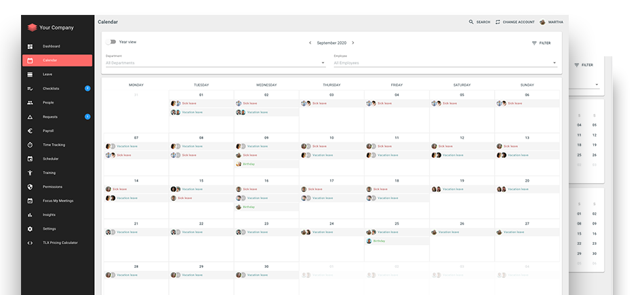Open Payroll menu item
The height and width of the screenshot is (295, 644).
pos(57,131)
